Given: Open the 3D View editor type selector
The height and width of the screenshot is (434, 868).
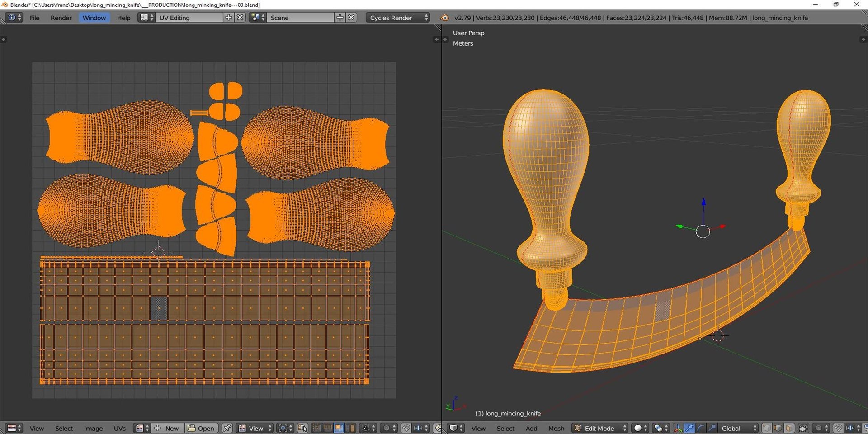Looking at the screenshot, I should point(456,428).
